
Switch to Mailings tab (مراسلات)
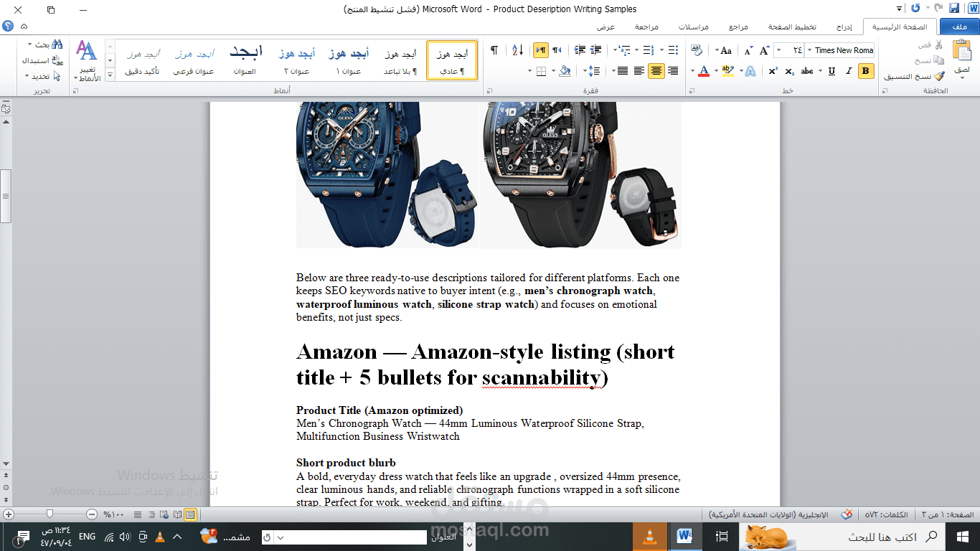pos(694,27)
